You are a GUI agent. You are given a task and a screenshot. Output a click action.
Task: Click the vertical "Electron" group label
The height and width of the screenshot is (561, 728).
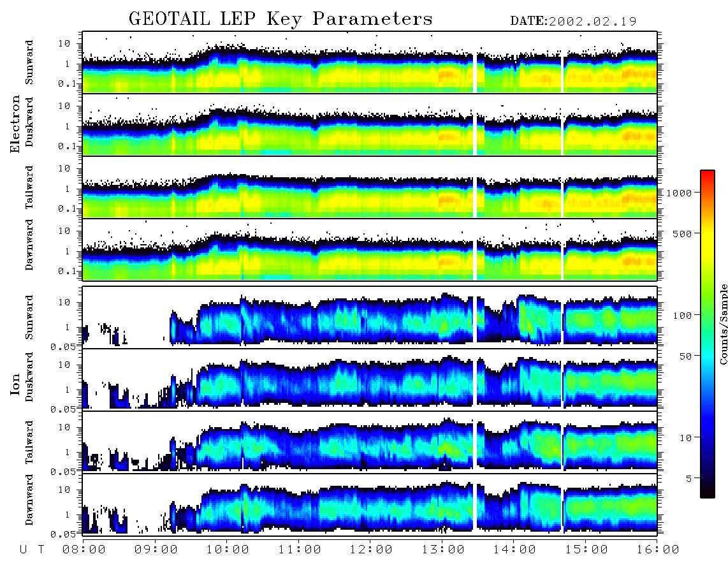pos(15,124)
